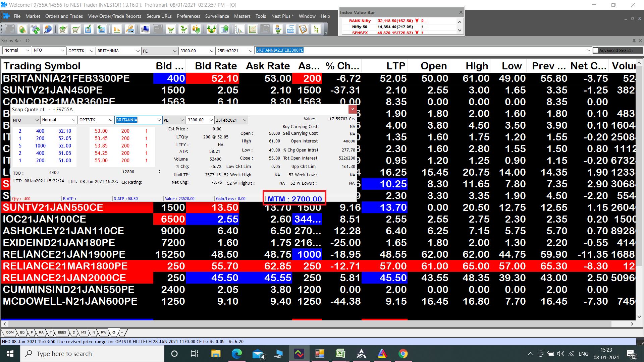This screenshot has height=362, width=644.
Task: Click the Bid Rate column header
Action: [212, 66]
